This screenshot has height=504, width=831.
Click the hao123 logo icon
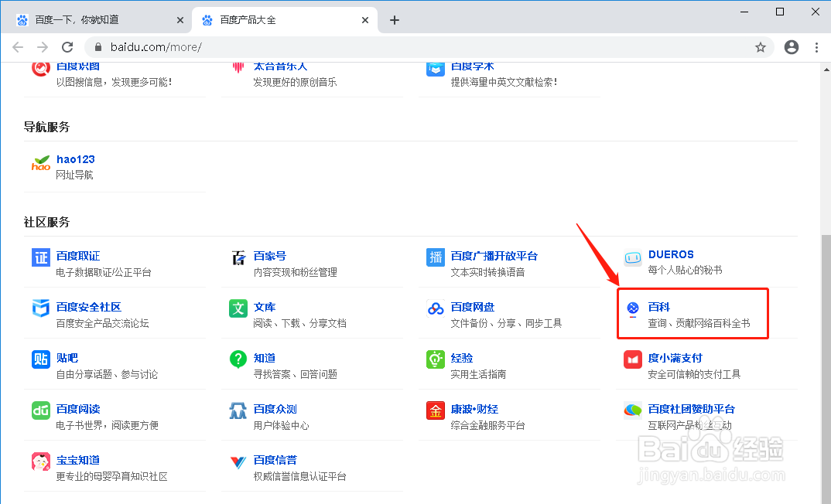click(41, 163)
